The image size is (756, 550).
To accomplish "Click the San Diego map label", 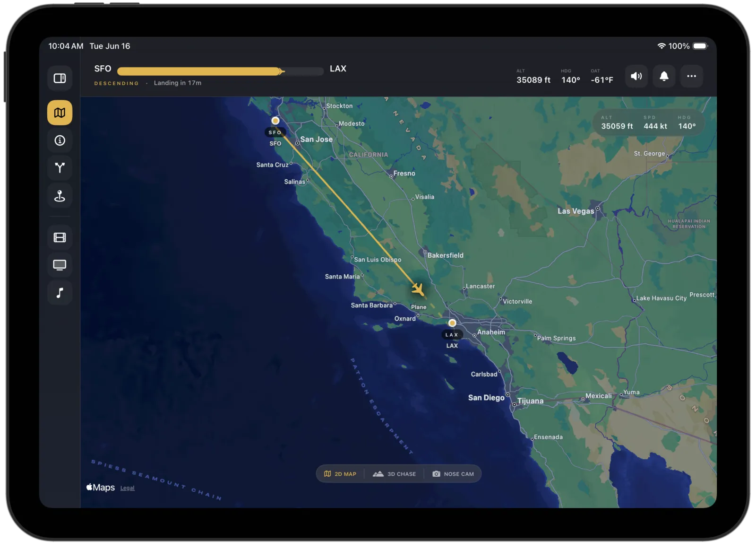I will (x=486, y=398).
